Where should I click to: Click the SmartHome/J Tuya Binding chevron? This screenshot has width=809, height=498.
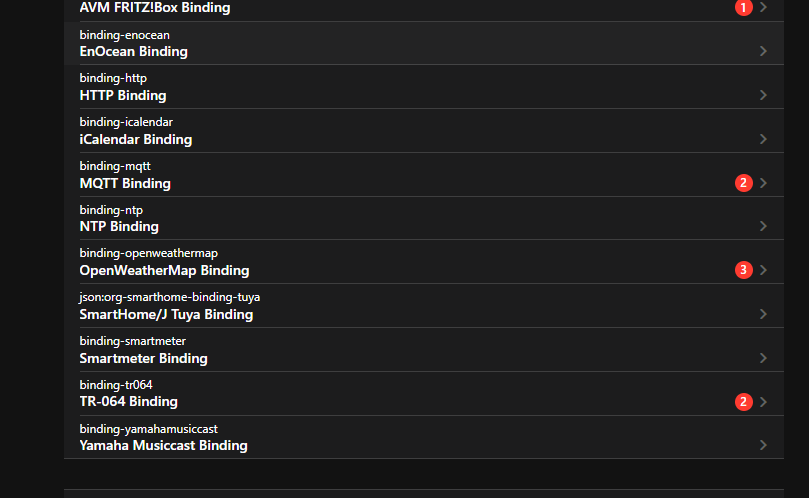coord(763,314)
